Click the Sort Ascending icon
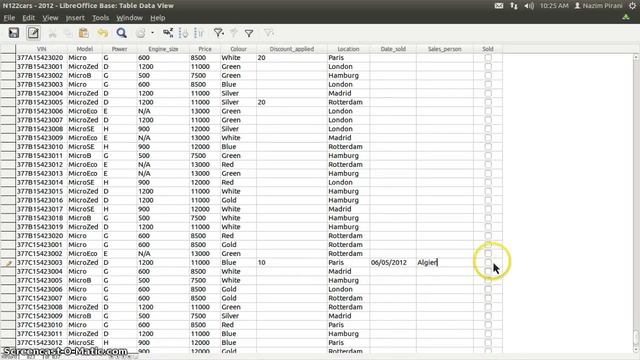 click(183, 33)
